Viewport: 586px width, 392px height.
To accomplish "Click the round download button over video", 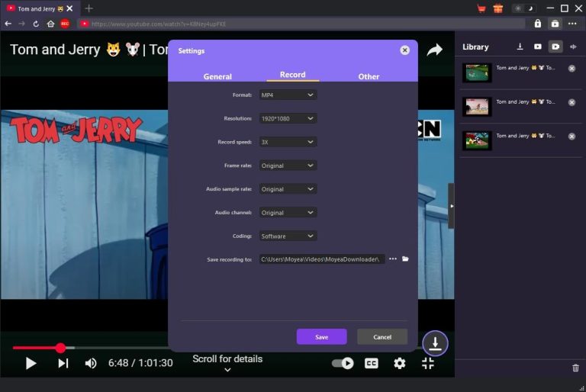I will (x=435, y=343).
